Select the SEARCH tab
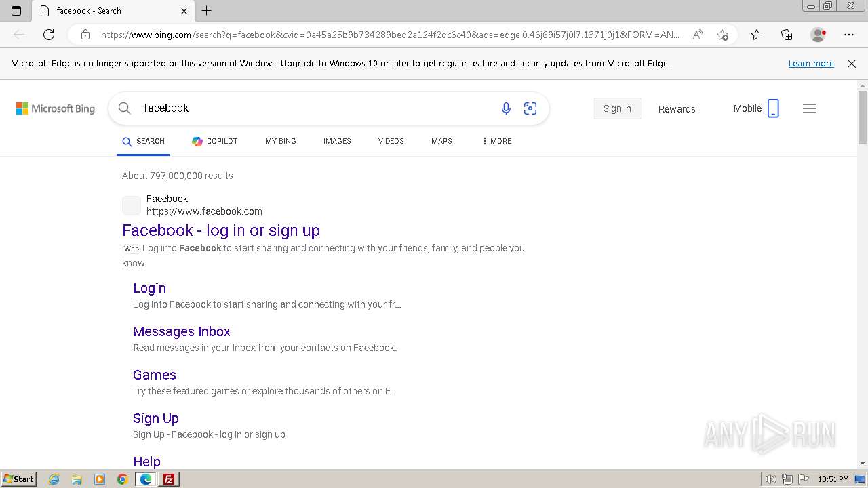 (x=143, y=142)
